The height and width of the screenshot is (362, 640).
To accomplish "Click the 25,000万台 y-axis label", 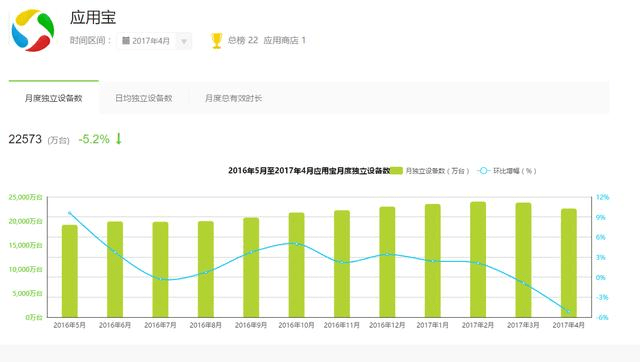I will coord(25,197).
